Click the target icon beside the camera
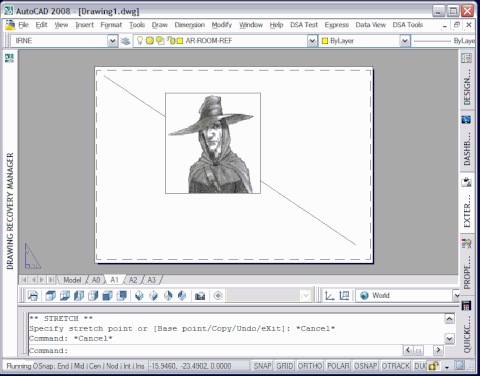The image size is (480, 376). coord(218,296)
